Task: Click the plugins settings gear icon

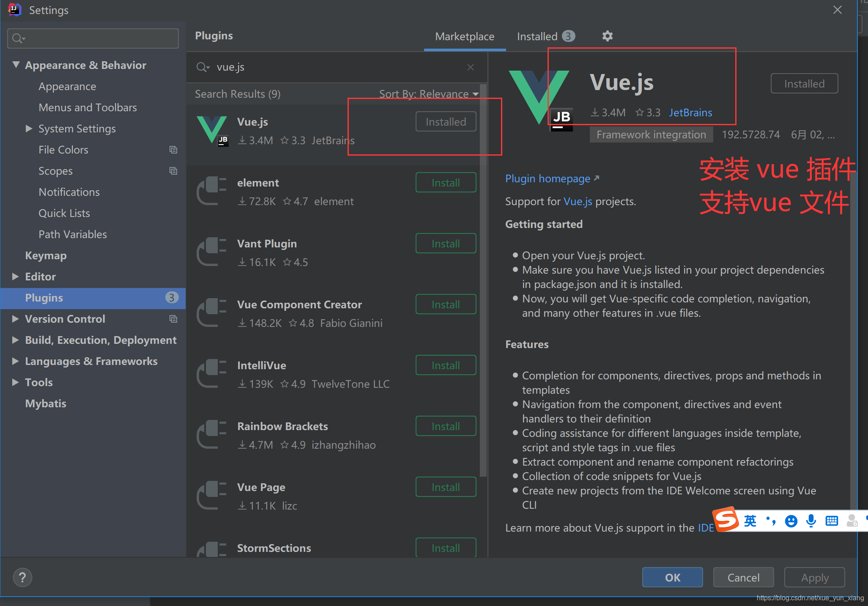Action: 607,36
